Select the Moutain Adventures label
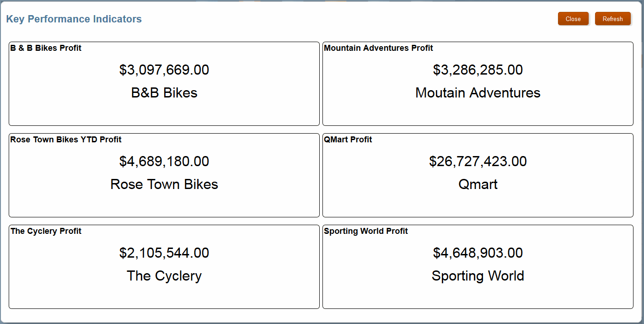Screen dimensions: 644x324 pos(478,93)
